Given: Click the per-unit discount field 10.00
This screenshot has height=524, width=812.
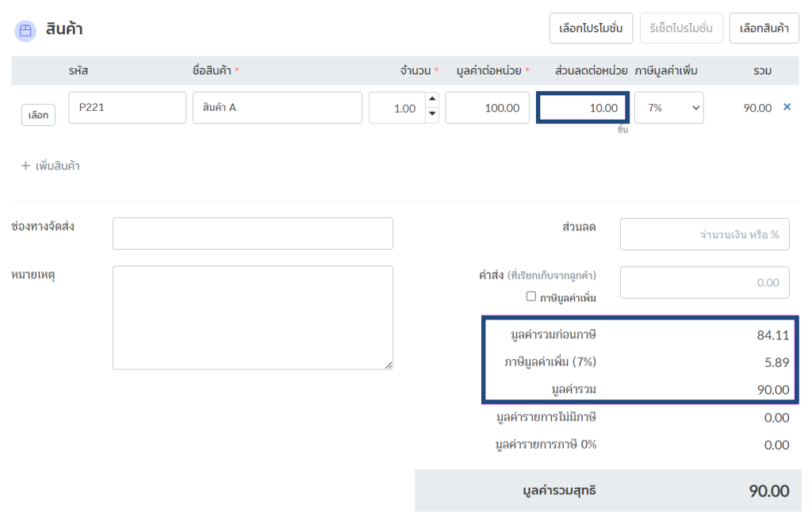Looking at the screenshot, I should coord(583,108).
